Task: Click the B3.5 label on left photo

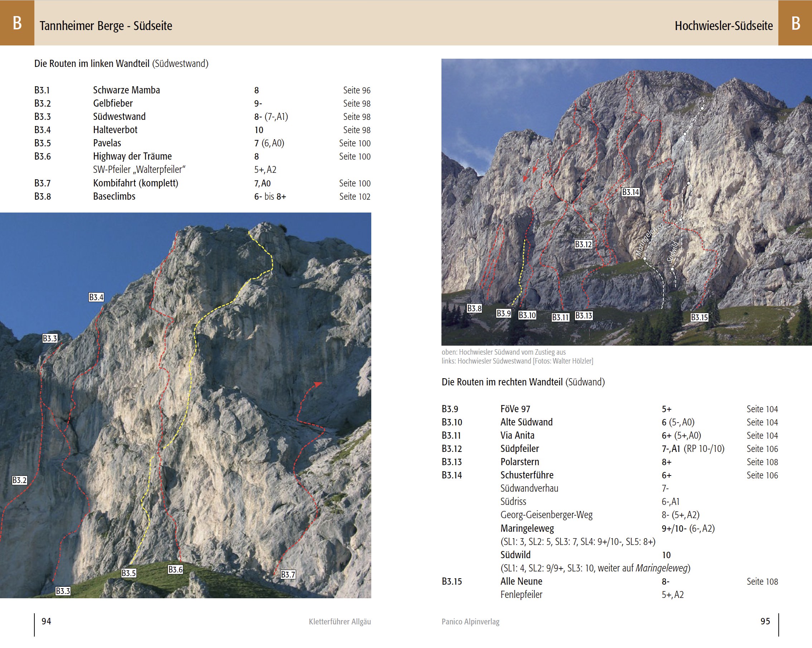Action: click(x=129, y=573)
